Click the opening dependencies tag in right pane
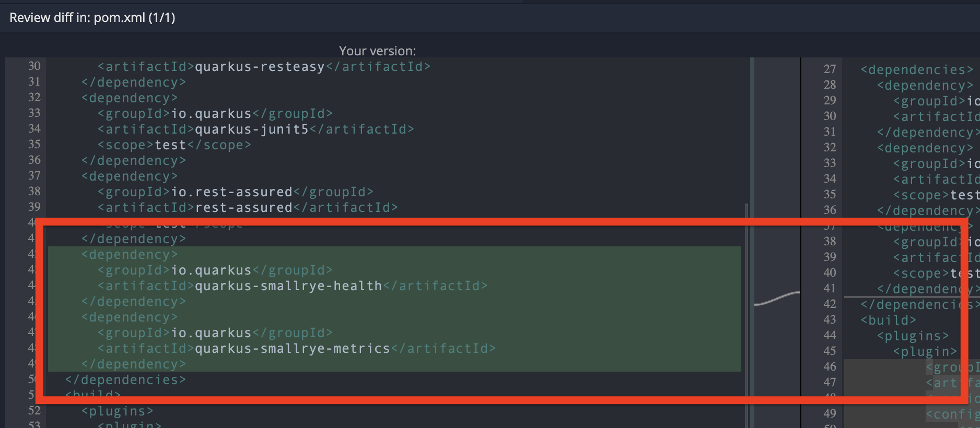Image resolution: width=980 pixels, height=428 pixels. (x=917, y=70)
